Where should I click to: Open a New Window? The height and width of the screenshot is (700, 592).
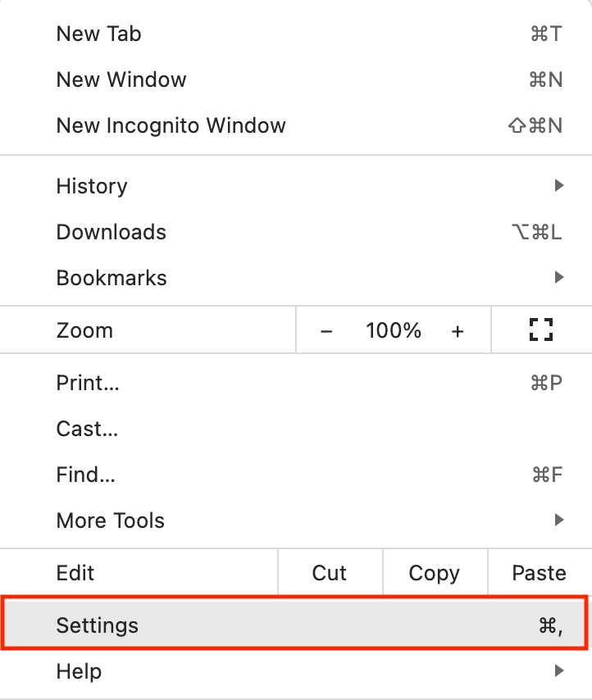121,80
